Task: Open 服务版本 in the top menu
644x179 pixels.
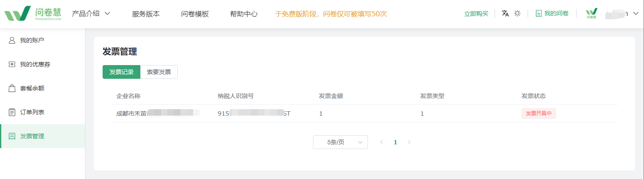Action: (146, 14)
